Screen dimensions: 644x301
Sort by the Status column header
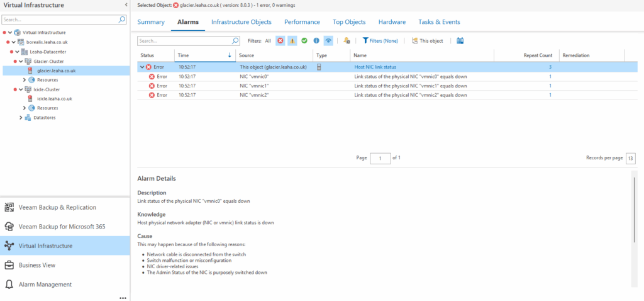coord(156,55)
